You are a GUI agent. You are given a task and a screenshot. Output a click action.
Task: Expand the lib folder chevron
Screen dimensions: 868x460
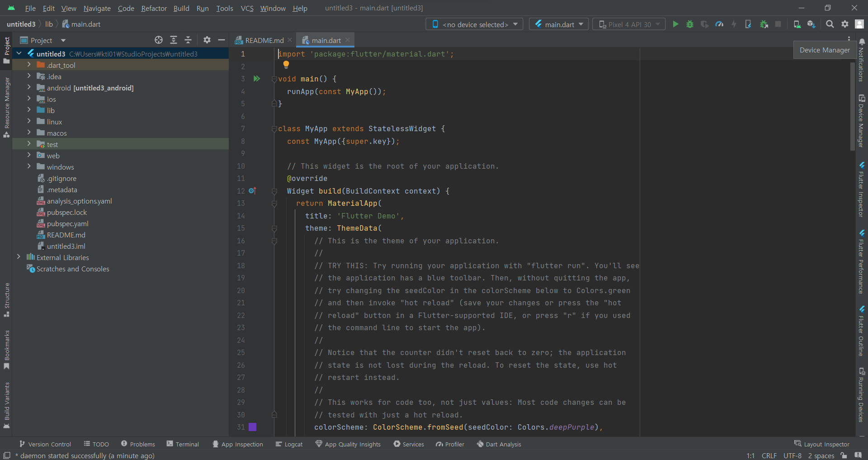[29, 110]
